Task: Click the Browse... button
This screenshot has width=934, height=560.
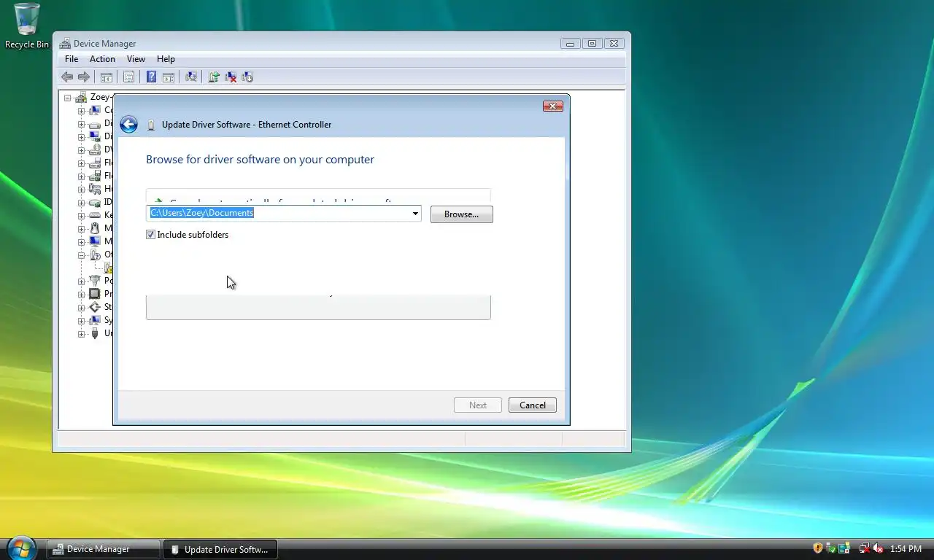Action: click(x=461, y=214)
